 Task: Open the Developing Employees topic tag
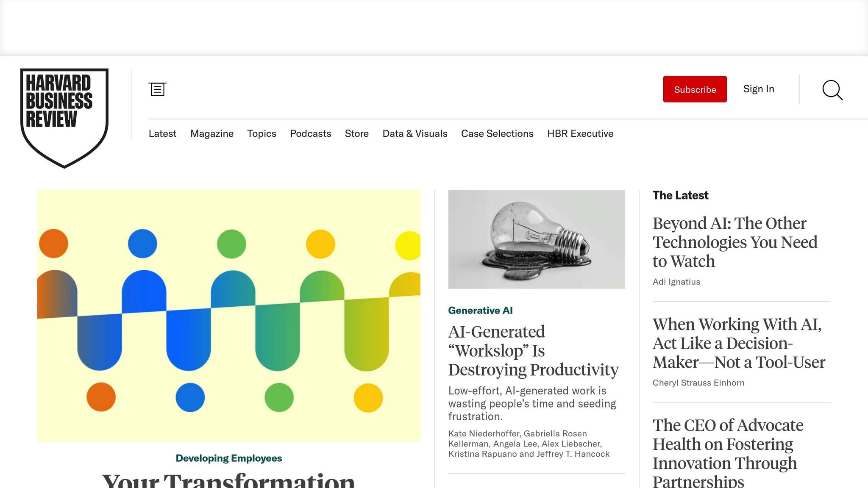(x=228, y=458)
